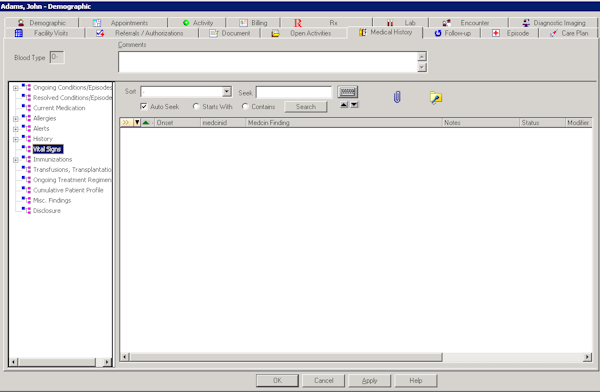600x392 pixels.
Task: Open the Document tab
Action: click(230, 33)
